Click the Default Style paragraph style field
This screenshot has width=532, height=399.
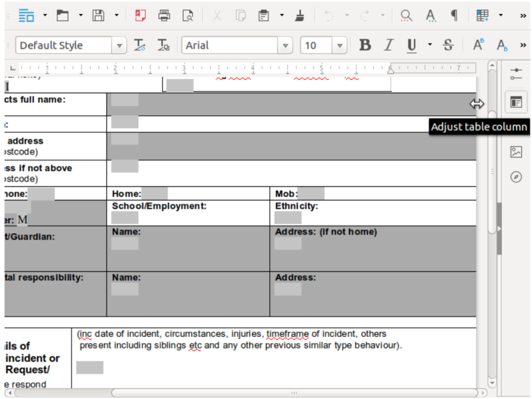(x=63, y=45)
